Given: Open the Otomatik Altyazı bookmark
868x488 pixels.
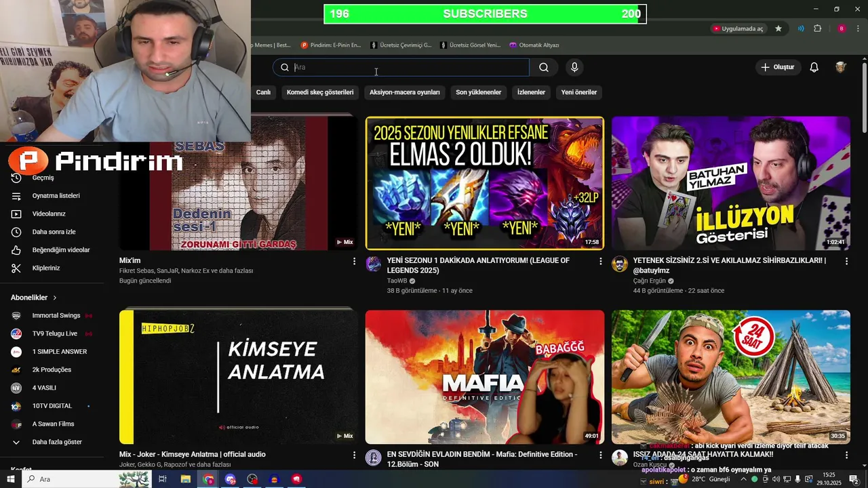Looking at the screenshot, I should (534, 45).
